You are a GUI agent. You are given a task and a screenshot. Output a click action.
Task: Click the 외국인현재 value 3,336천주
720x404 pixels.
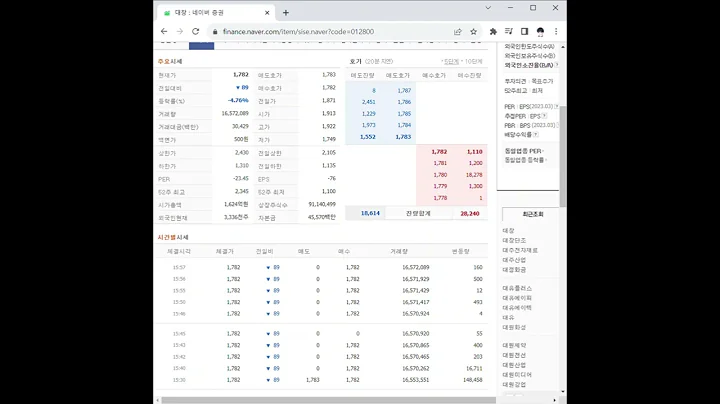pos(236,217)
